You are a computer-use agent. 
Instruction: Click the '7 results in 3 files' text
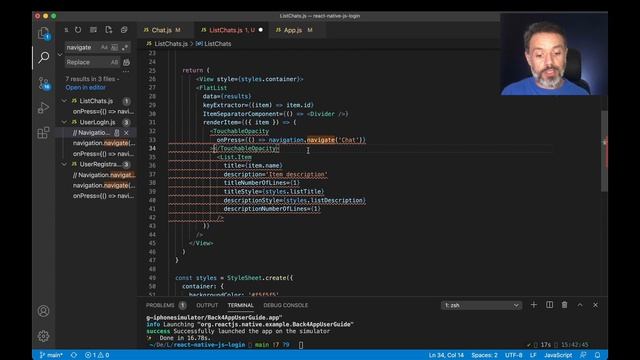click(92, 79)
